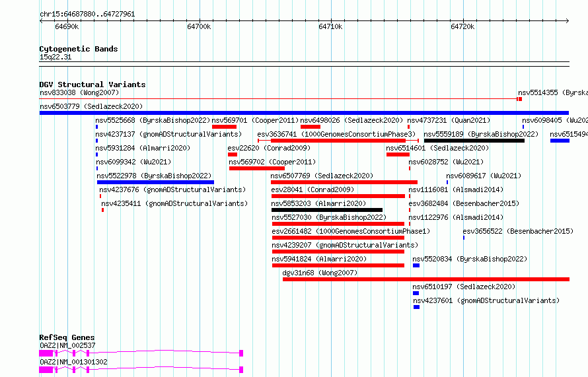Click nsv569702 (Cooper2011) label
The height and width of the screenshot is (377, 588).
[x=272, y=162]
